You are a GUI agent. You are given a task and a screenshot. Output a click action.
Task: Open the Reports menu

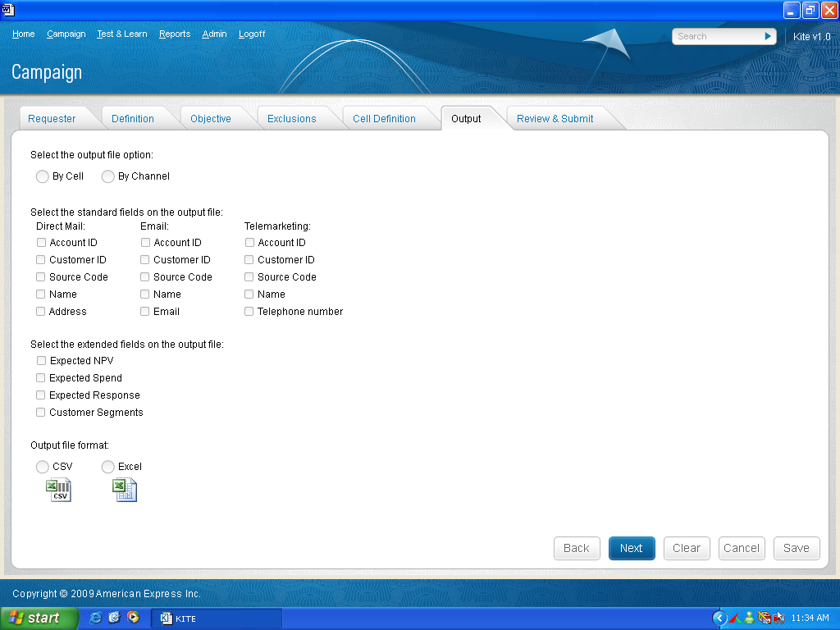pyautogui.click(x=175, y=34)
